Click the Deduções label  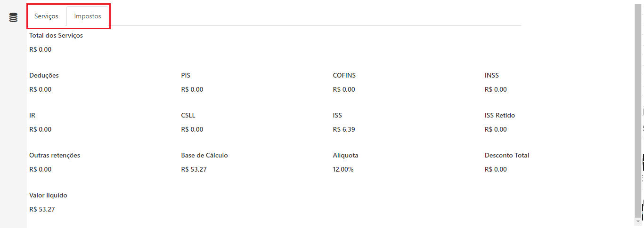44,75
